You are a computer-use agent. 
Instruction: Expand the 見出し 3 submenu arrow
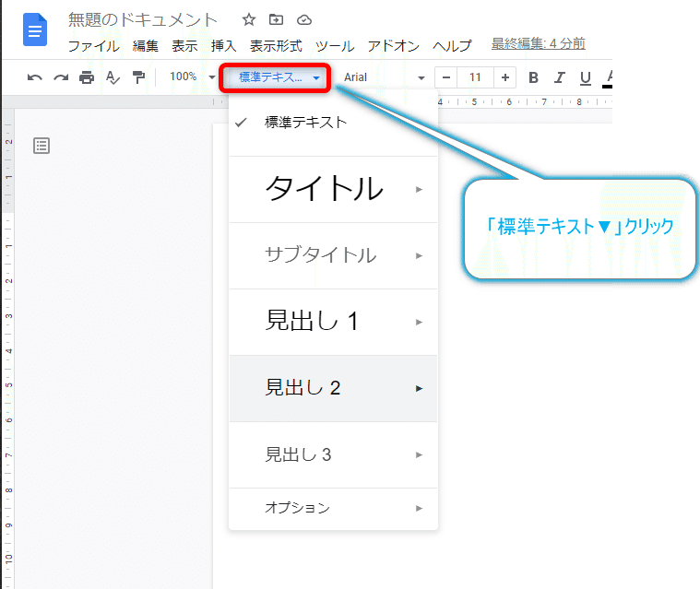[419, 455]
